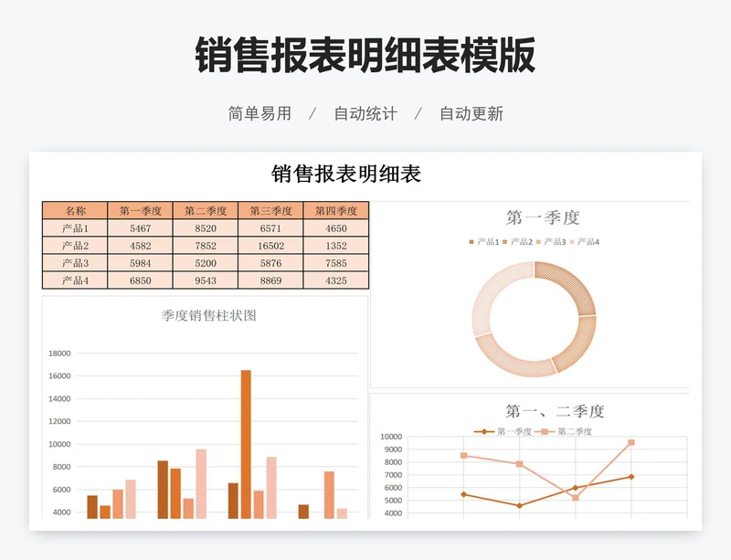Select the 第四季度 column header
The height and width of the screenshot is (560, 731).
pyautogui.click(x=336, y=211)
